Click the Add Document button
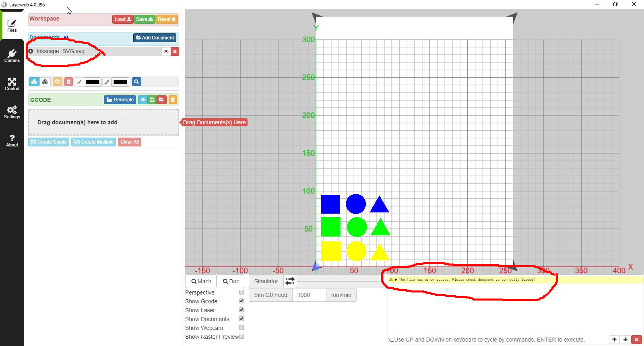Screen dimensions: 644x346 point(155,38)
